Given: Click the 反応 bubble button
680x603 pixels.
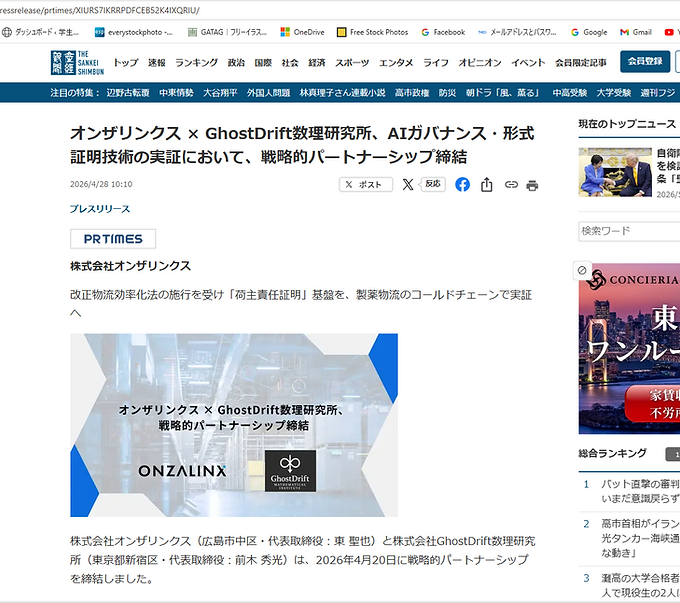Looking at the screenshot, I should click(433, 184).
